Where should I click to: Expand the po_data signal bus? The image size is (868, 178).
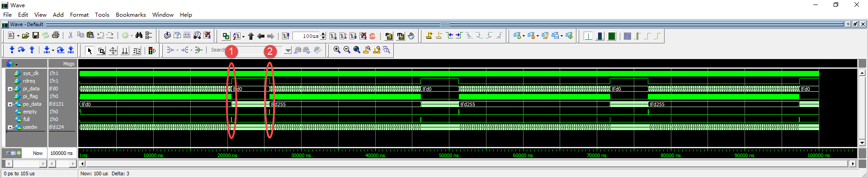[10, 104]
